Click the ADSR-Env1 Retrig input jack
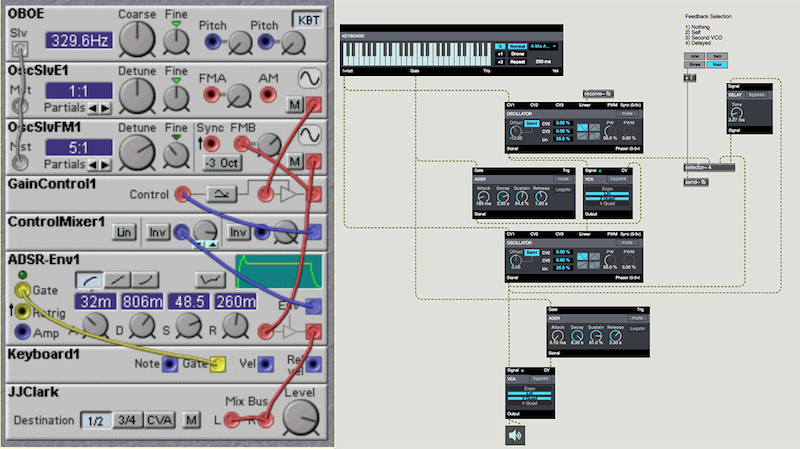This screenshot has width=800, height=449. coord(22,311)
